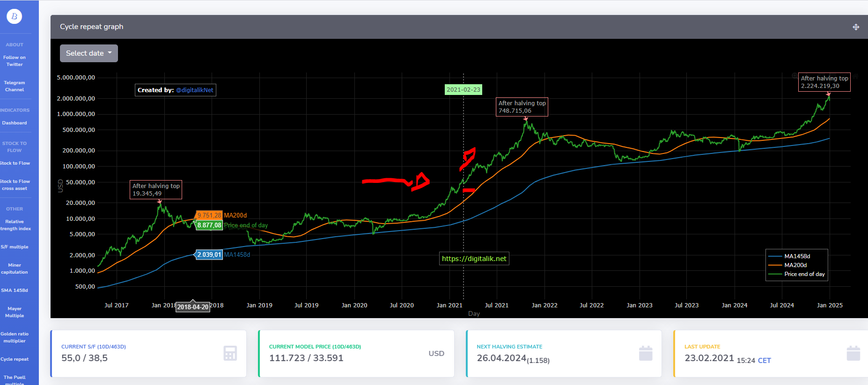Click the https://digitalik.net link on chart
The image size is (868, 385).
(474, 259)
